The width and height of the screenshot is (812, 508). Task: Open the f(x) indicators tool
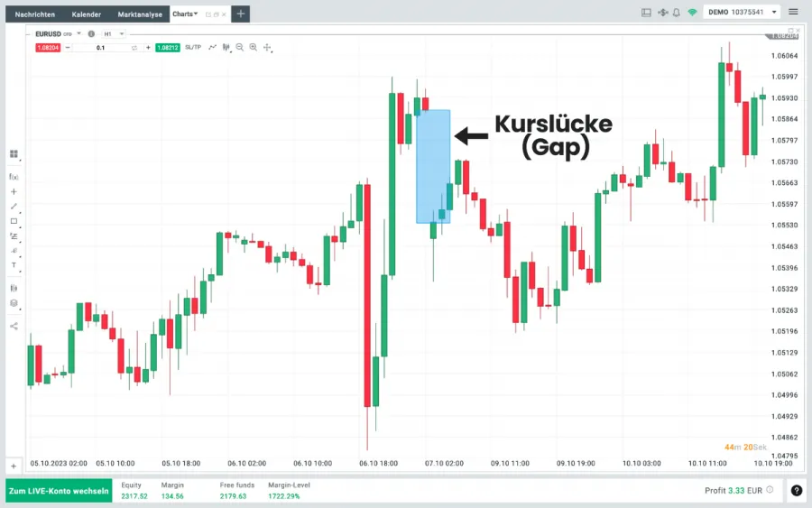[x=14, y=177]
